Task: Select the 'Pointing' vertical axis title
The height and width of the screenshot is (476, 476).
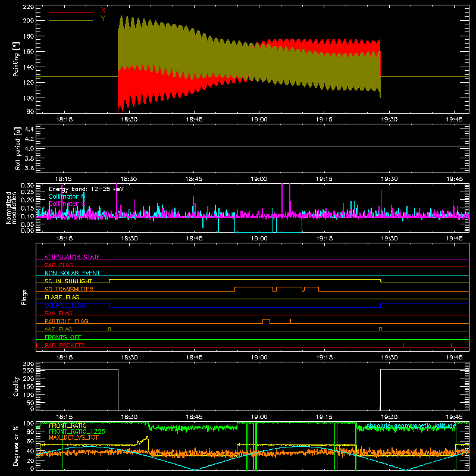Action: (16, 59)
